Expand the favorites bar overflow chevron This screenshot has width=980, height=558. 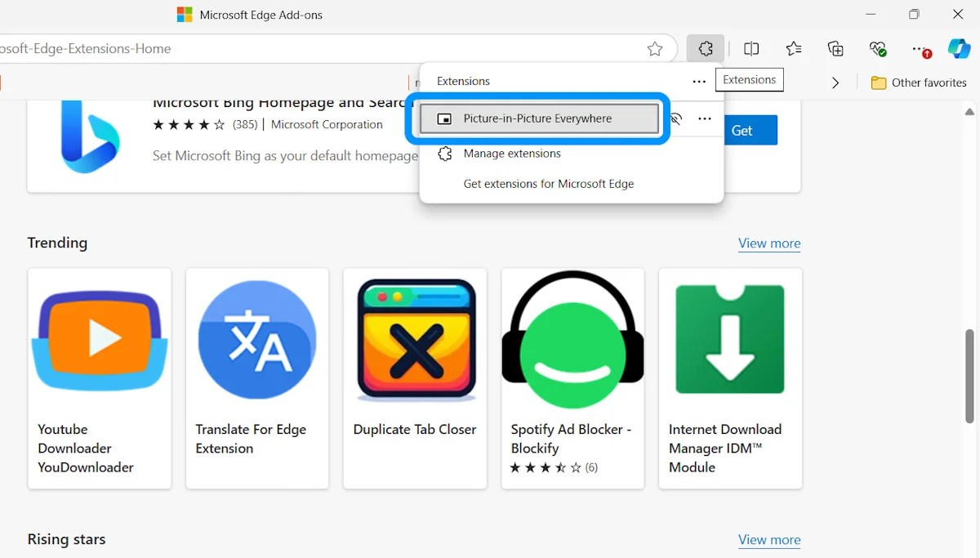835,83
